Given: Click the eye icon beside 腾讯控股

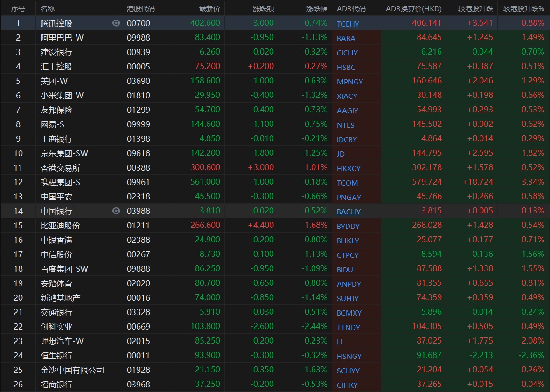Looking at the screenshot, I should tap(116, 23).
